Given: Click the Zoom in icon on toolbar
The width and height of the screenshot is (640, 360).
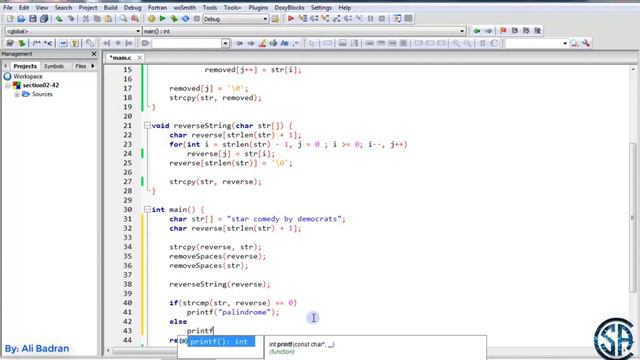Looking at the screenshot, I should click(x=456, y=43).
